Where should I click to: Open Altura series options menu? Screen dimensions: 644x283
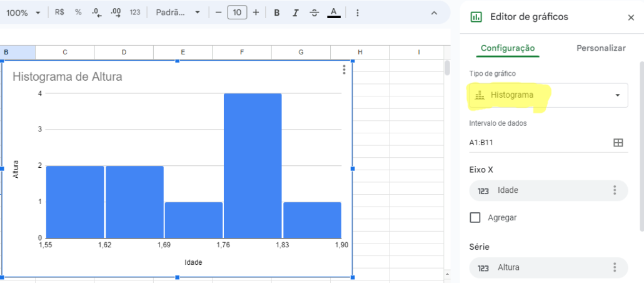[x=615, y=268]
